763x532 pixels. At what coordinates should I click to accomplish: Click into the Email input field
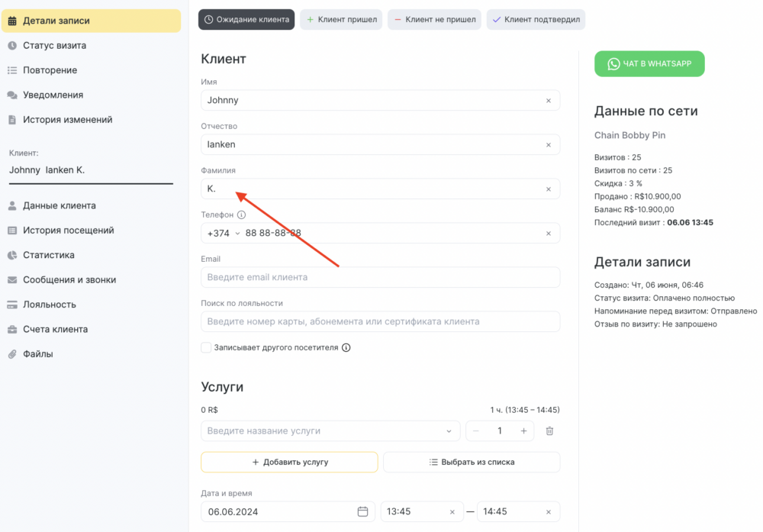pyautogui.click(x=381, y=277)
